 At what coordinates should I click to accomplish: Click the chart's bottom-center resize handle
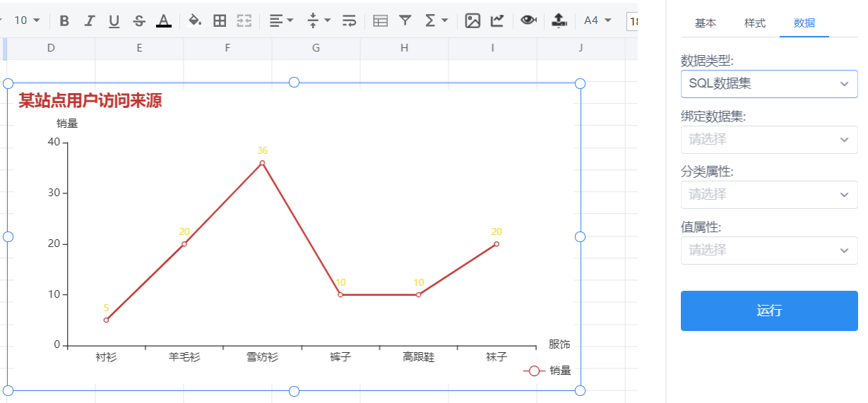click(x=295, y=391)
